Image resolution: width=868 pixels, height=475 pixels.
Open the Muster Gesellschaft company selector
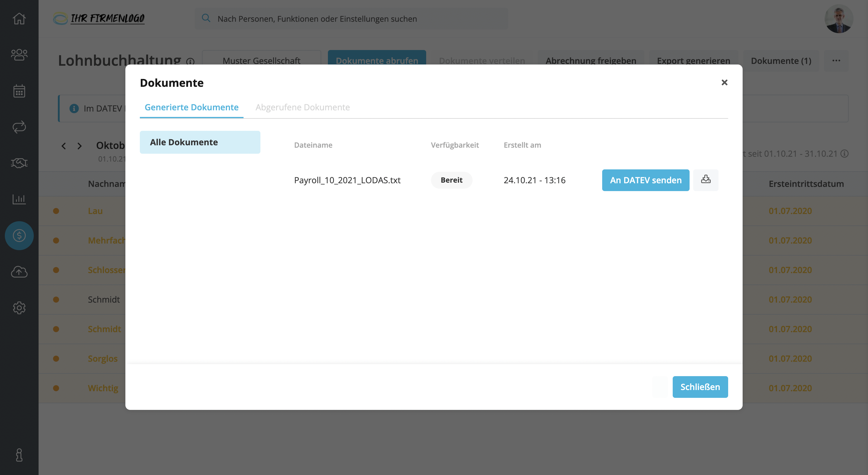pos(262,58)
